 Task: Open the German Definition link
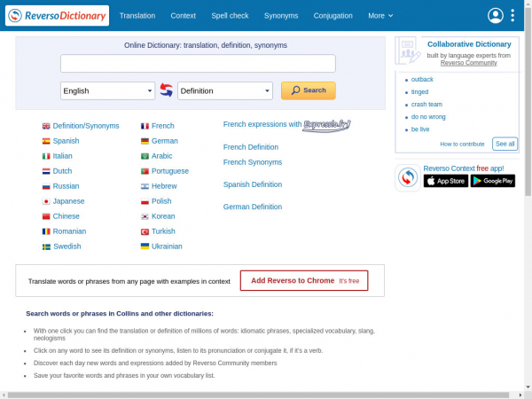pos(253,207)
